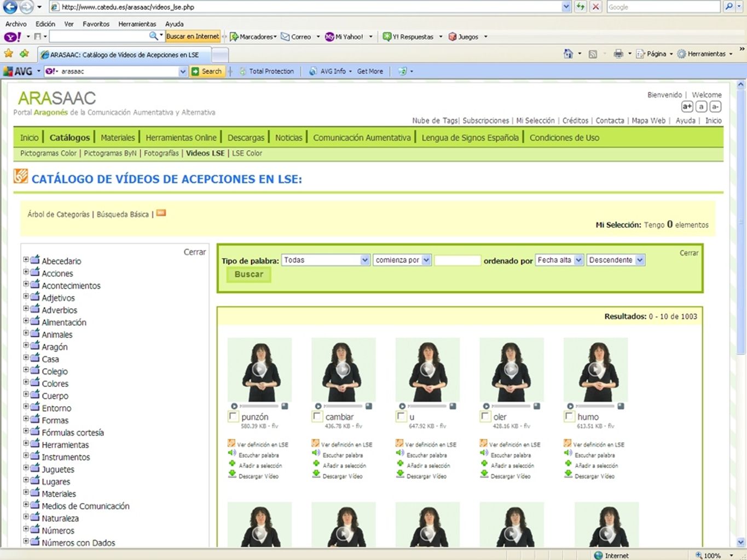
Task: Click the RSS feeds icon
Action: (x=593, y=54)
